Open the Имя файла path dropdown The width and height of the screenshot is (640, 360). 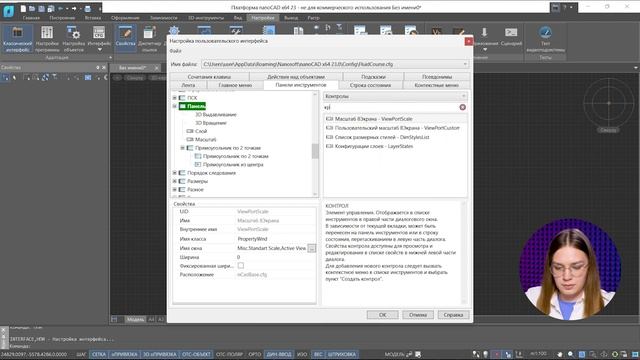click(x=465, y=64)
